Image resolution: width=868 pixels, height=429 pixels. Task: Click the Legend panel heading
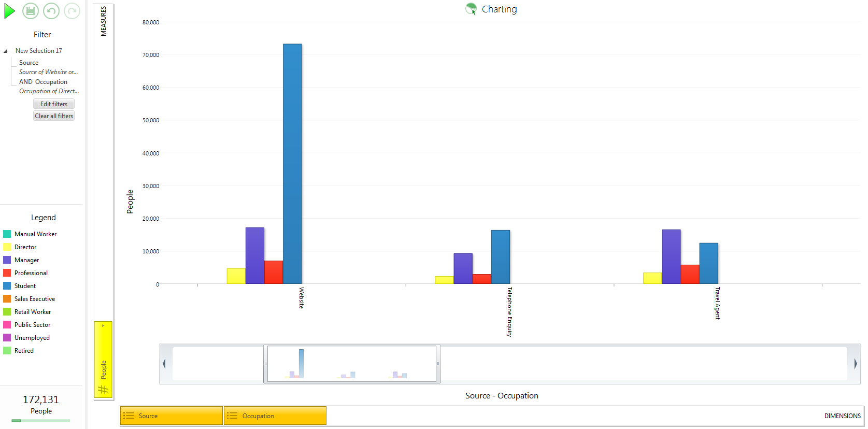coord(44,218)
